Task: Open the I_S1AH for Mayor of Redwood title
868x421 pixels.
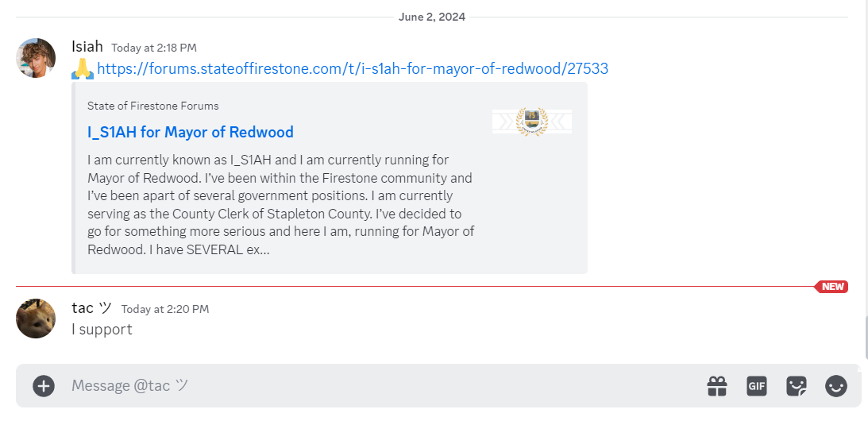Action: click(191, 132)
